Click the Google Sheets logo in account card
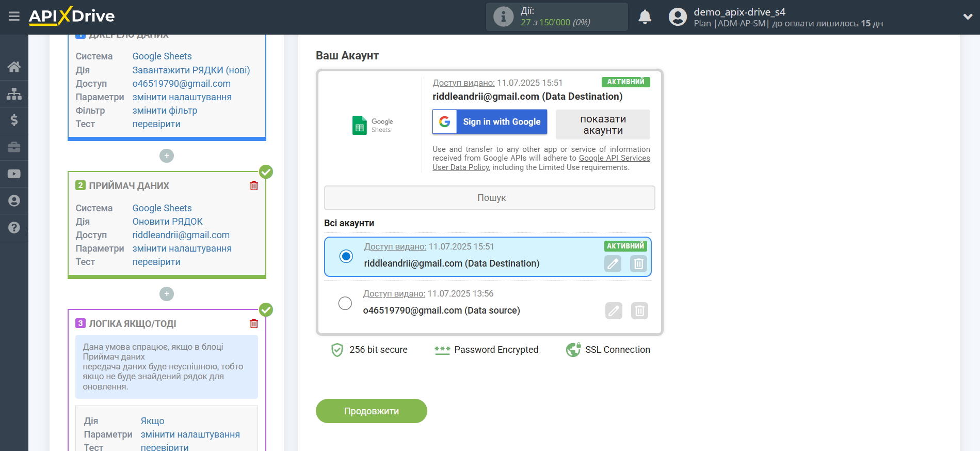 373,125
